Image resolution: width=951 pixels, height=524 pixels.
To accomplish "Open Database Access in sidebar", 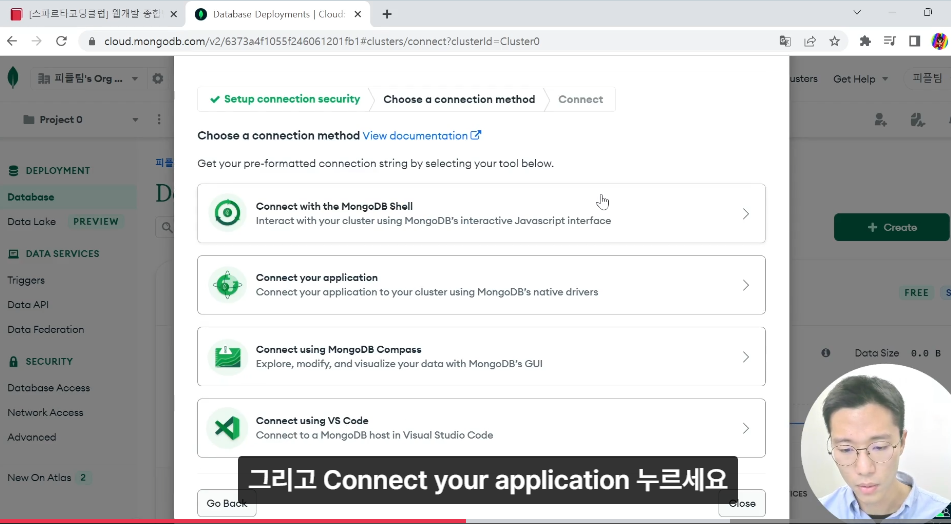I will click(x=49, y=388).
